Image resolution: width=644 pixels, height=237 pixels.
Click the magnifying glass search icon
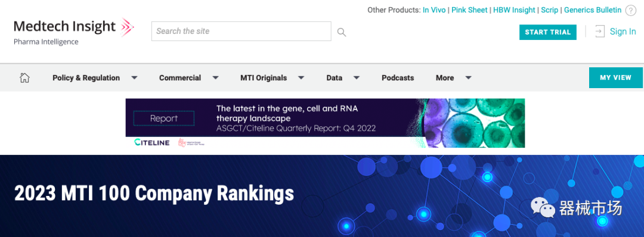click(341, 32)
